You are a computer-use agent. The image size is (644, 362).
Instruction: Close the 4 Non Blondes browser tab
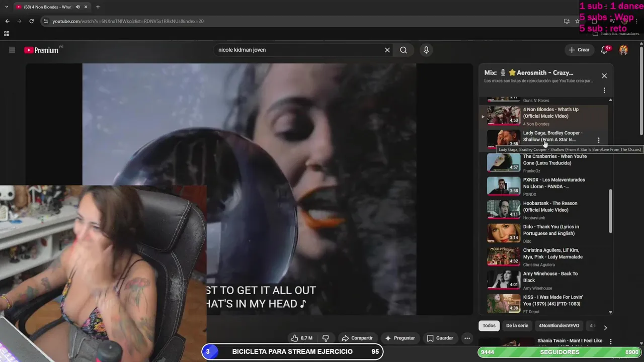pyautogui.click(x=86, y=7)
